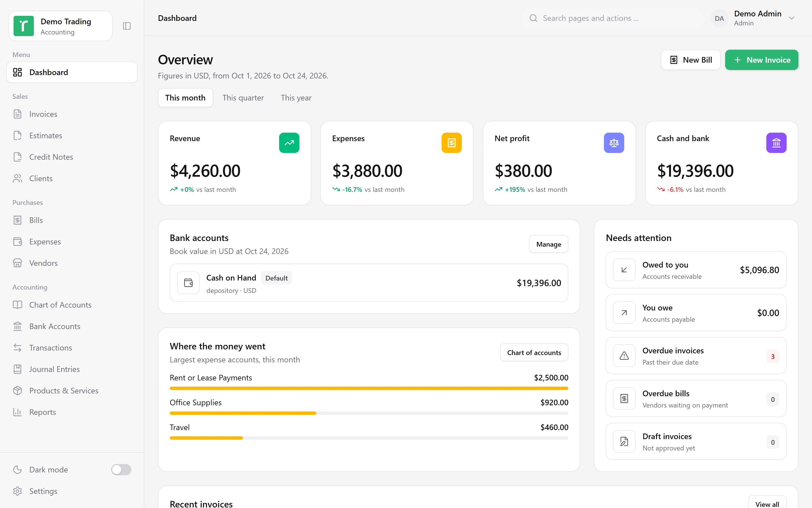Expand the Demo Admin account dropdown chevron

[x=791, y=18]
